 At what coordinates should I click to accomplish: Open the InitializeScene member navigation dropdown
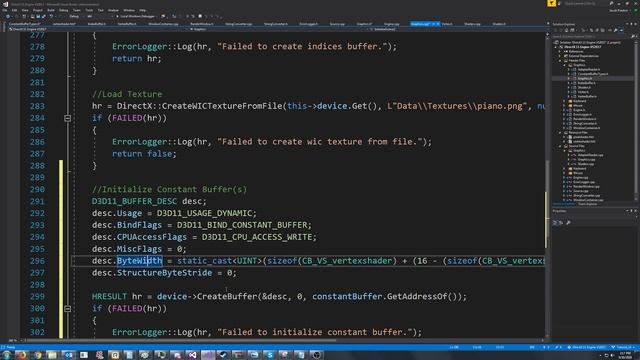(457, 29)
